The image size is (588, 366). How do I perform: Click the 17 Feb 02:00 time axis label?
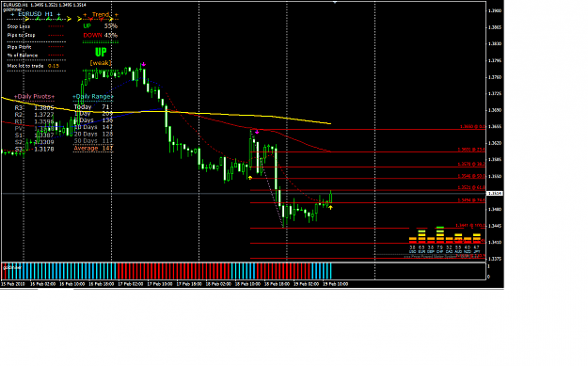click(130, 284)
